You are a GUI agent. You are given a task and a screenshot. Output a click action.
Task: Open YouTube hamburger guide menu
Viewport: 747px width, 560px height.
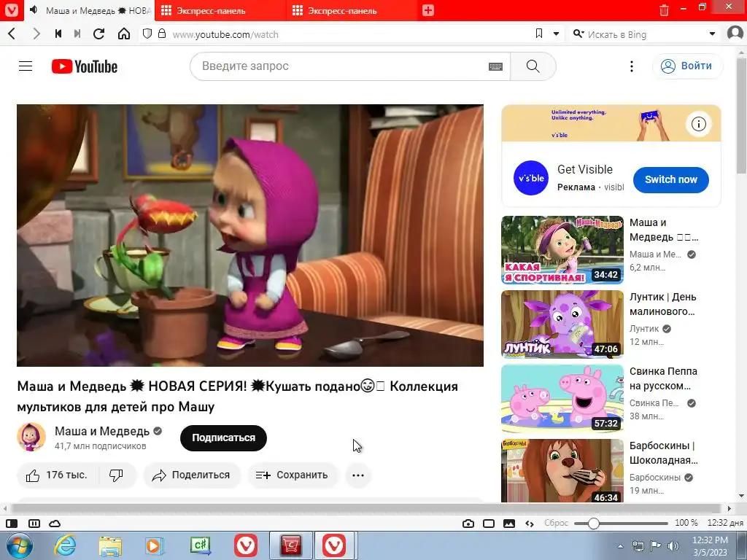(x=26, y=66)
